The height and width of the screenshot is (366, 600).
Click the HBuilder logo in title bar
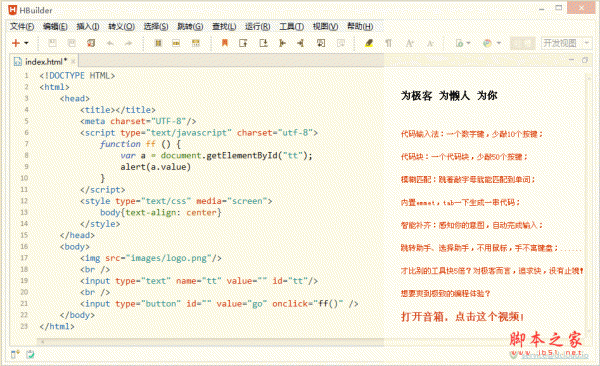[13, 10]
